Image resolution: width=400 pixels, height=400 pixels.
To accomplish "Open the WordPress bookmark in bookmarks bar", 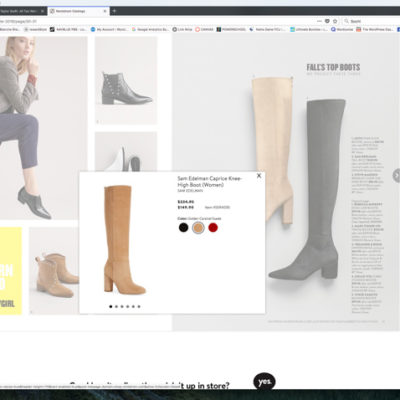I will 375,29.
